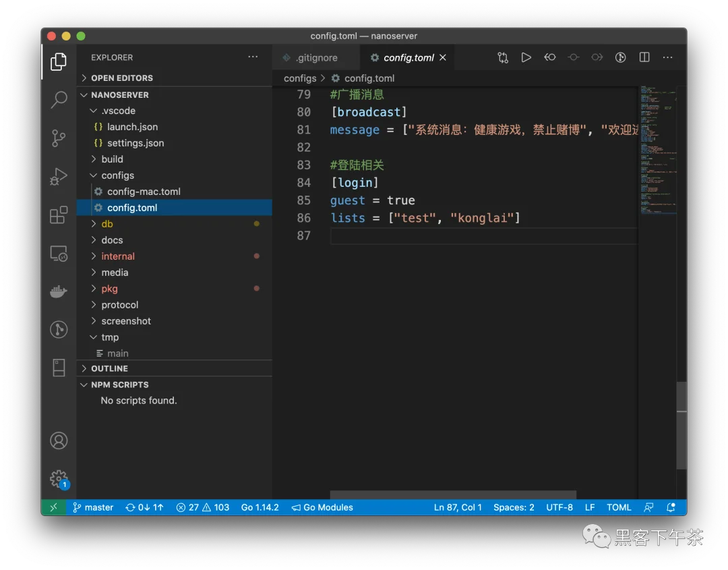Image resolution: width=728 pixels, height=570 pixels.
Task: Open the Explorer view in activity bar
Action: (x=59, y=61)
